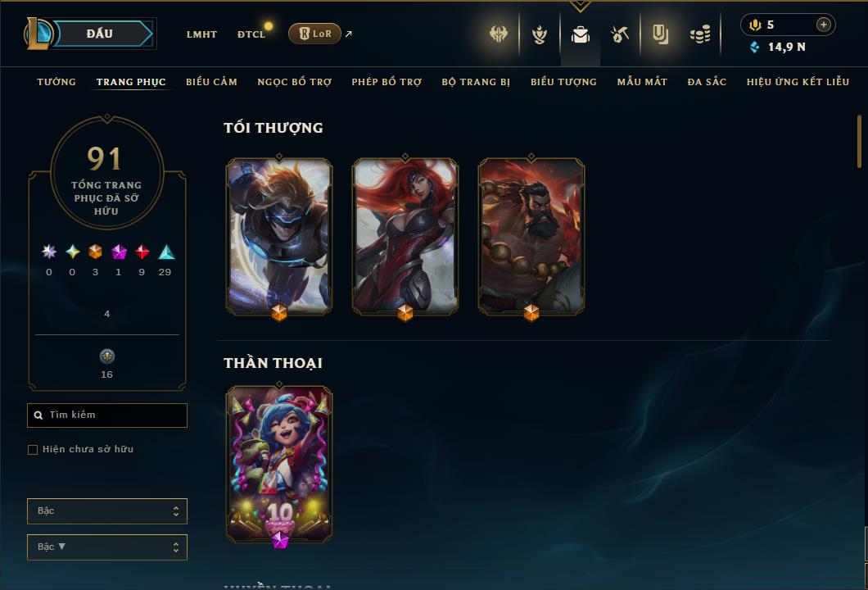The height and width of the screenshot is (590, 868).
Task: Open the LoR external link arrow
Action: point(348,34)
